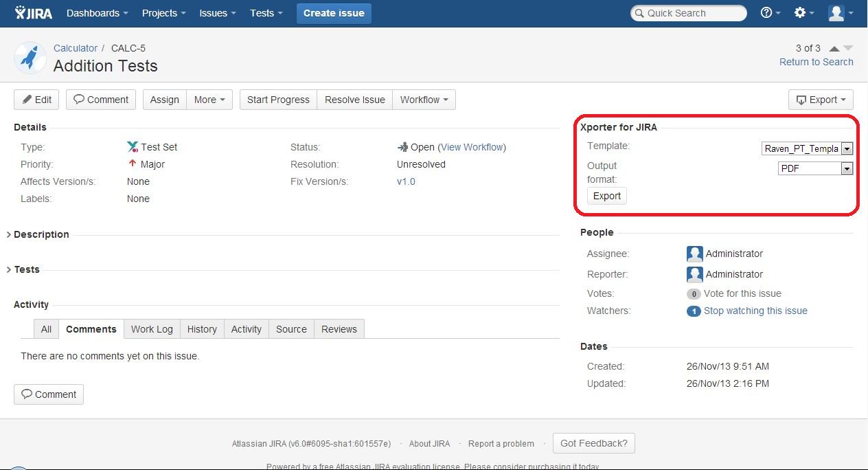Click the JIRA logo in header

pos(34,13)
